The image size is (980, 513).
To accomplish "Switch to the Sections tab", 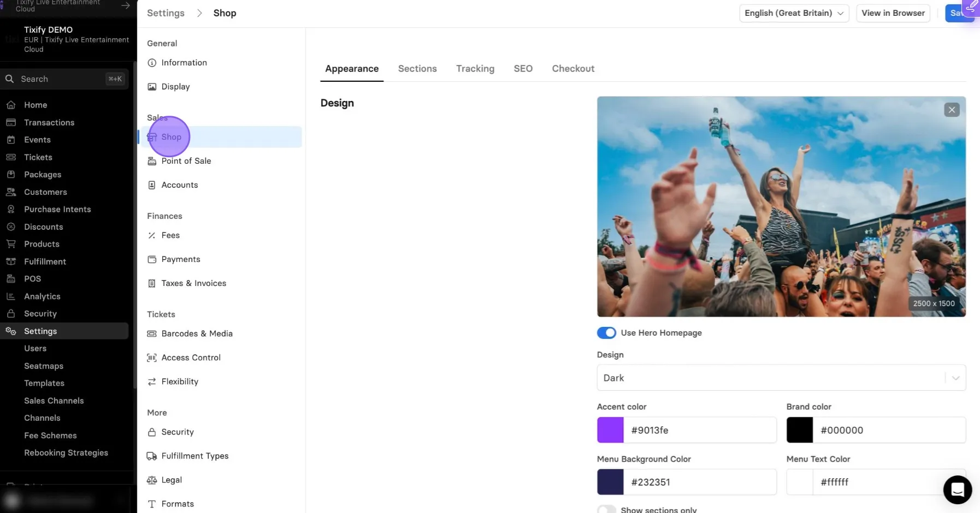I will (x=417, y=69).
